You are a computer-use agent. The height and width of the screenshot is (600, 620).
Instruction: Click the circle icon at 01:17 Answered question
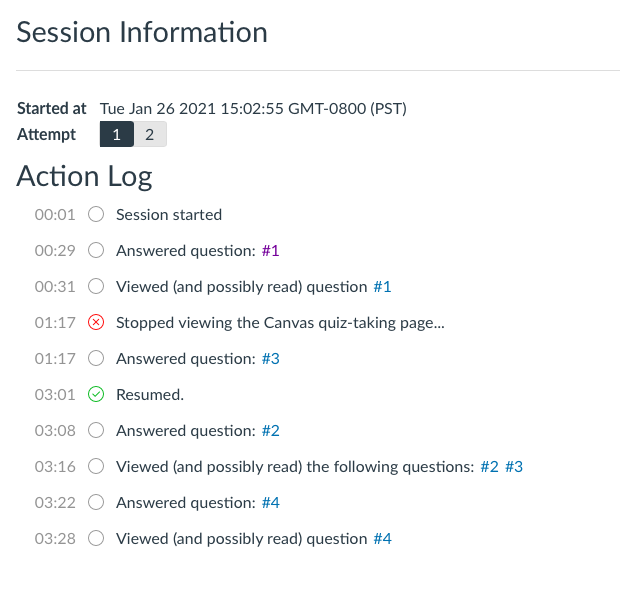96,358
